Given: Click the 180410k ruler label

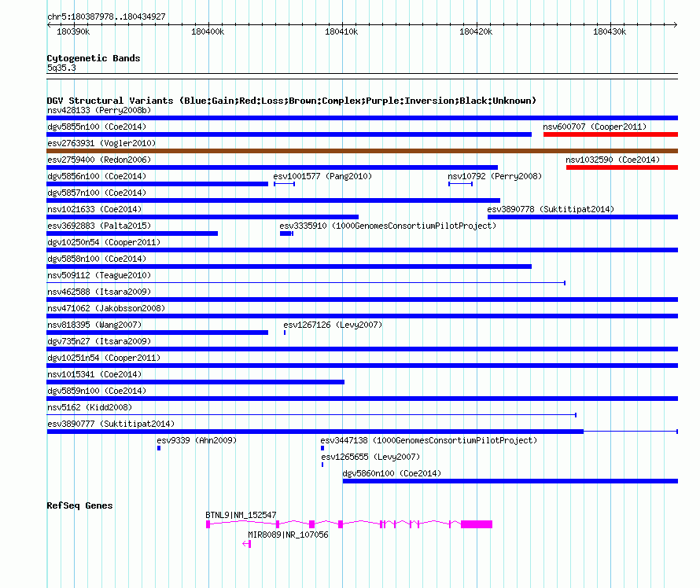Looking at the screenshot, I should tap(341, 31).
